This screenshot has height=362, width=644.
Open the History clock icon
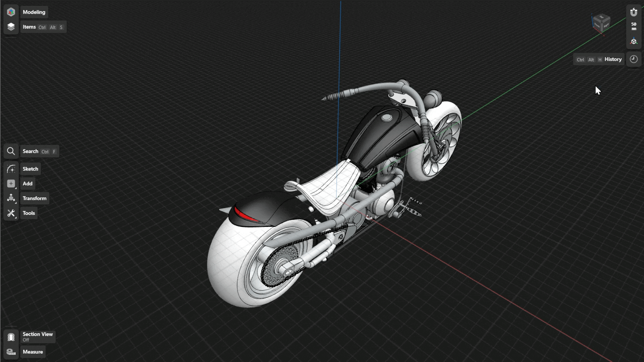tap(634, 59)
